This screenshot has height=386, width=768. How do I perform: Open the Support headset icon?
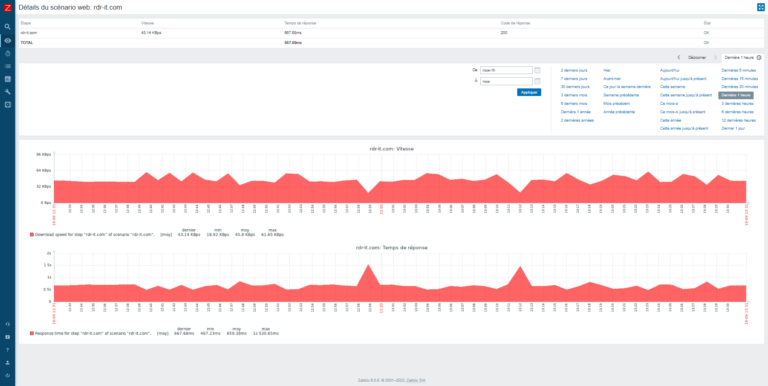pos(7,324)
